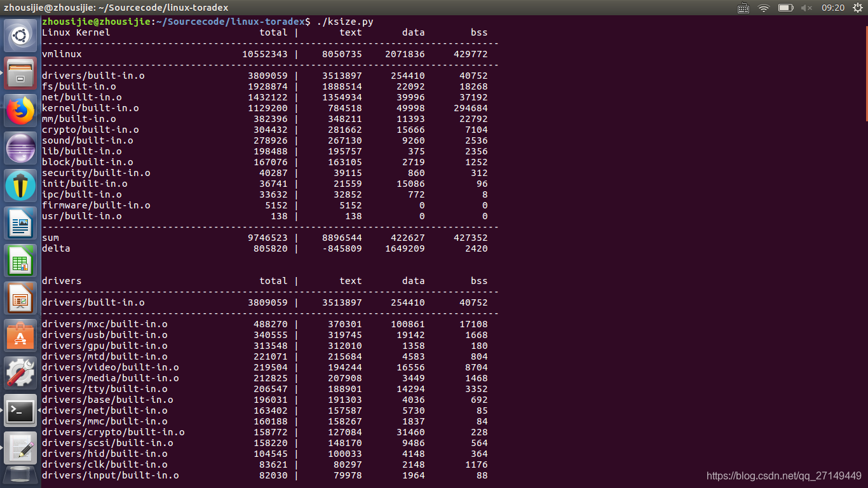Open Ubuntu Software center
The image size is (868, 488).
click(21, 335)
